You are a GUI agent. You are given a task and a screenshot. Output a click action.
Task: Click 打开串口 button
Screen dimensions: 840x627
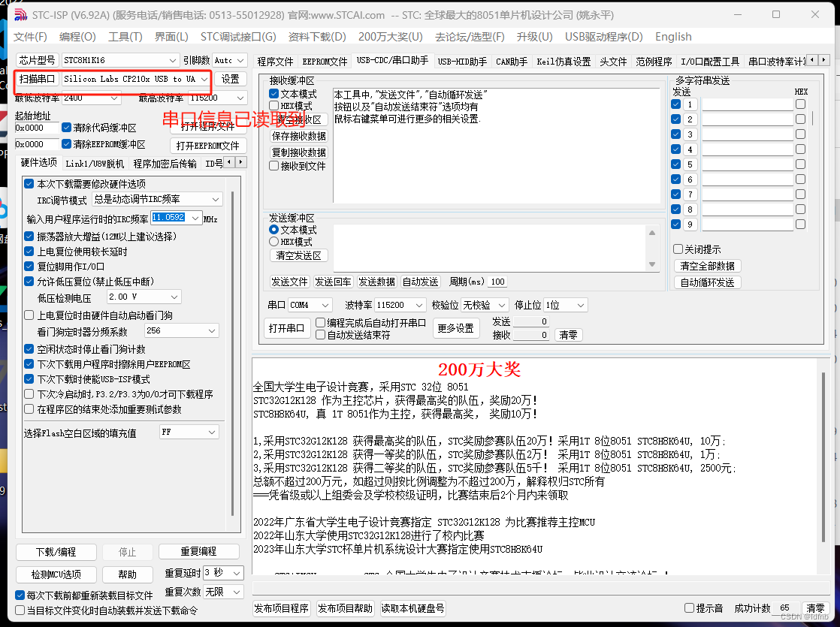point(286,327)
